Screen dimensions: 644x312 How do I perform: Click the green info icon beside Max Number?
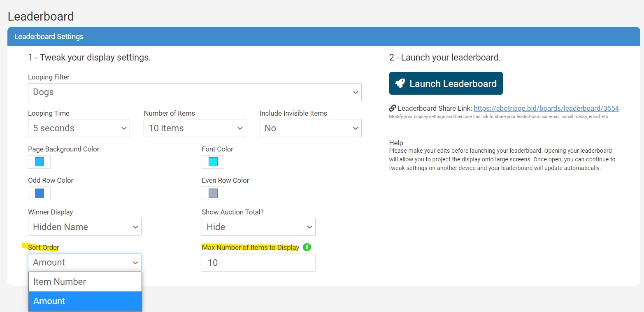tap(307, 247)
